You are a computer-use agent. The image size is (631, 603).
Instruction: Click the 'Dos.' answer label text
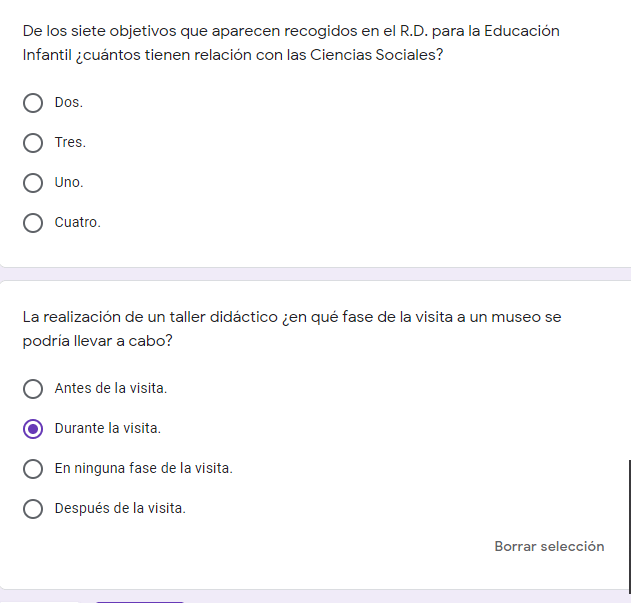pos(69,103)
